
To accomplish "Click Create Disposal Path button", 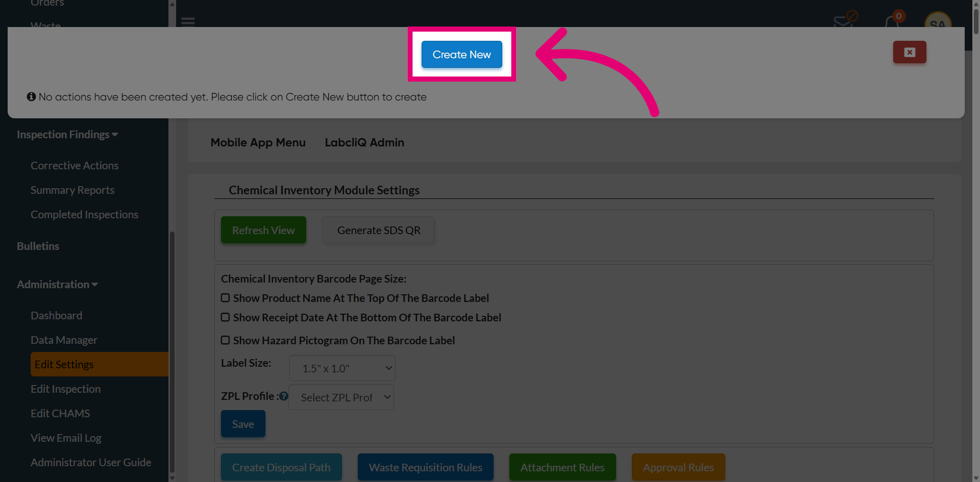I will click(281, 467).
